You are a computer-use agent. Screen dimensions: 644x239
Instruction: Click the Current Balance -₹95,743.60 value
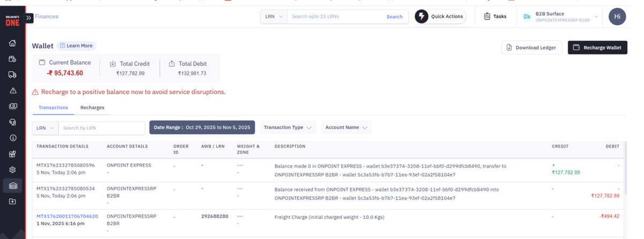(64, 73)
